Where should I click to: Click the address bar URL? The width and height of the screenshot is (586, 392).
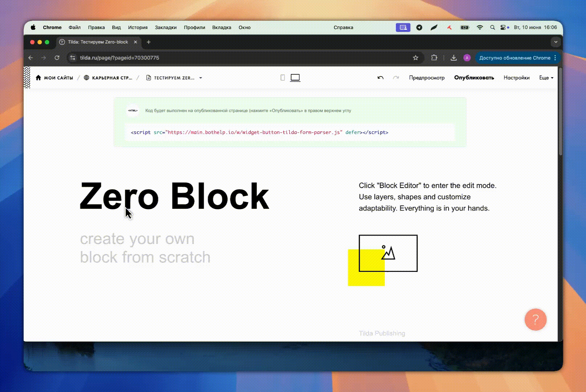click(119, 58)
